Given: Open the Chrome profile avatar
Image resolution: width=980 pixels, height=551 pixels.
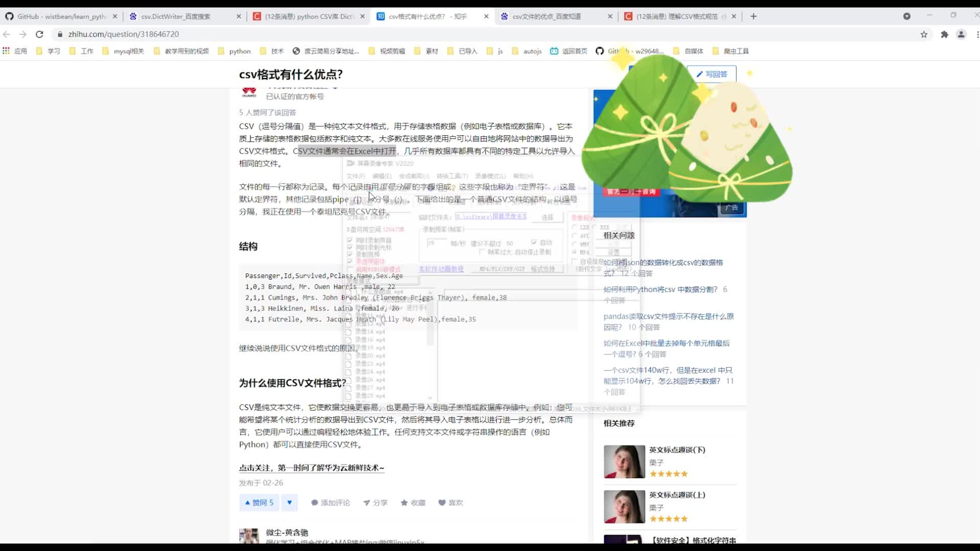Looking at the screenshot, I should (961, 34).
